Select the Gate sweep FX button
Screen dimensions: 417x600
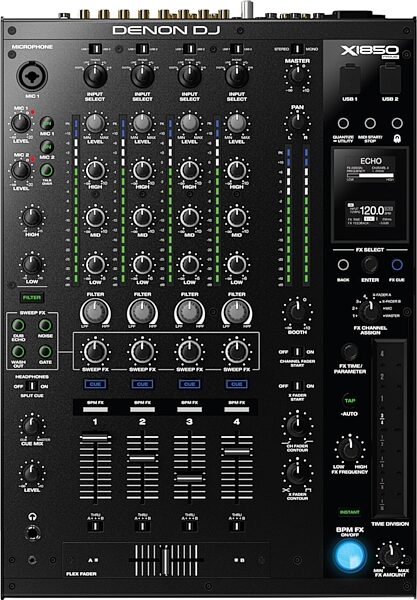point(45,351)
